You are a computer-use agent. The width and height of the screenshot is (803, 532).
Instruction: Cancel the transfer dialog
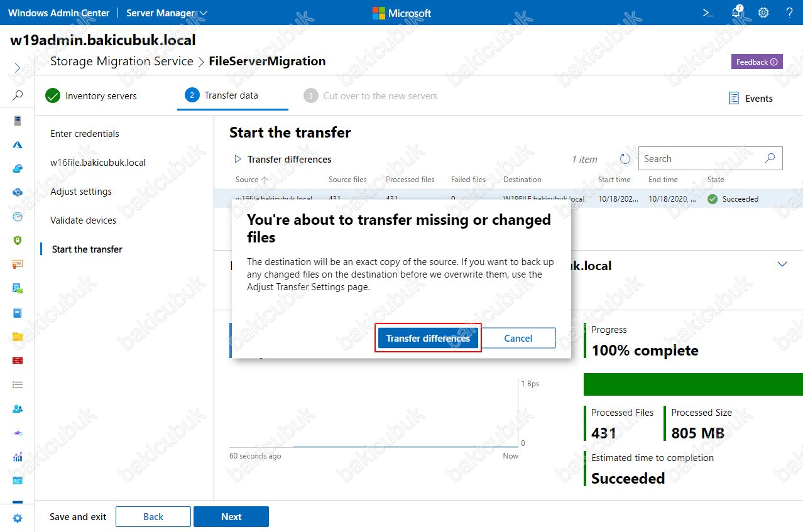tap(518, 338)
